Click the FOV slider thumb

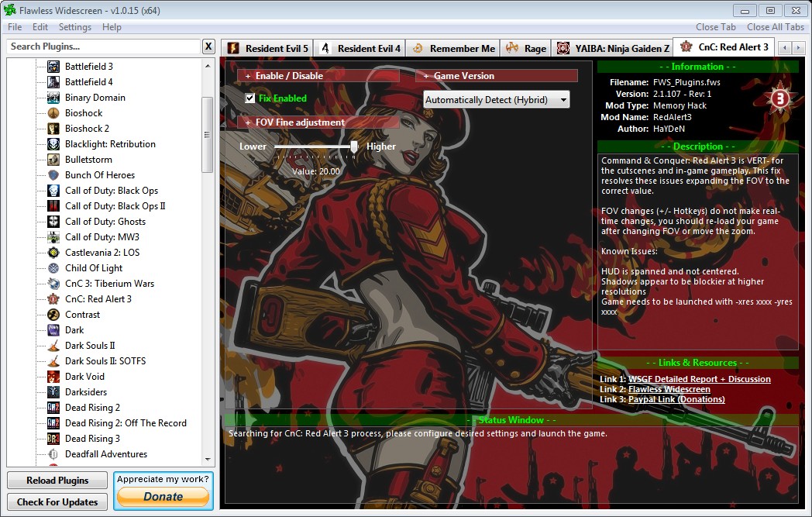(354, 146)
